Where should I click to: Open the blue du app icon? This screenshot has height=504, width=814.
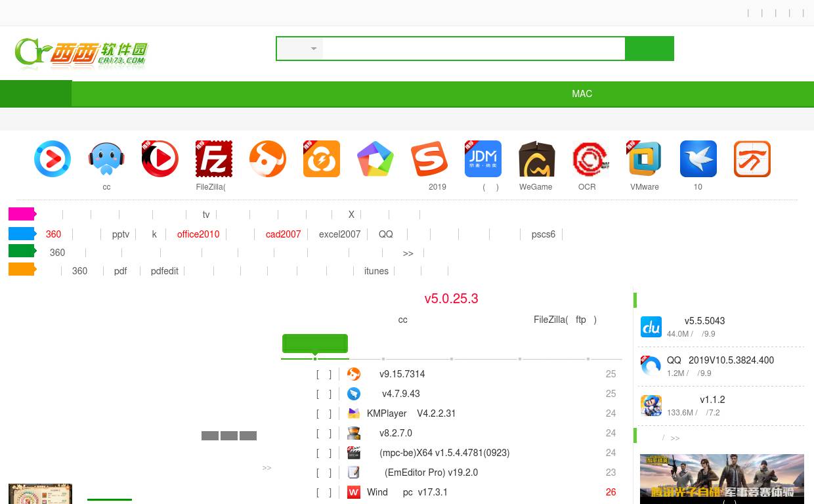pyautogui.click(x=651, y=327)
